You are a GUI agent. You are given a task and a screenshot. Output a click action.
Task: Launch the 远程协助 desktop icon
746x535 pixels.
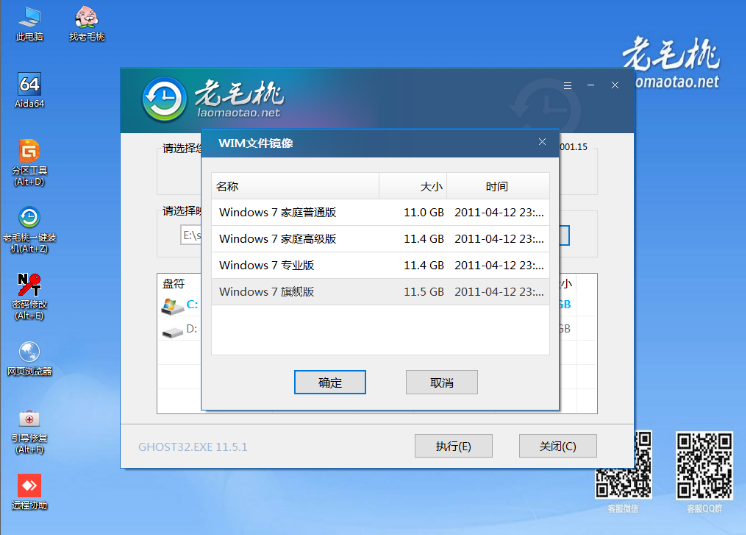point(29,492)
